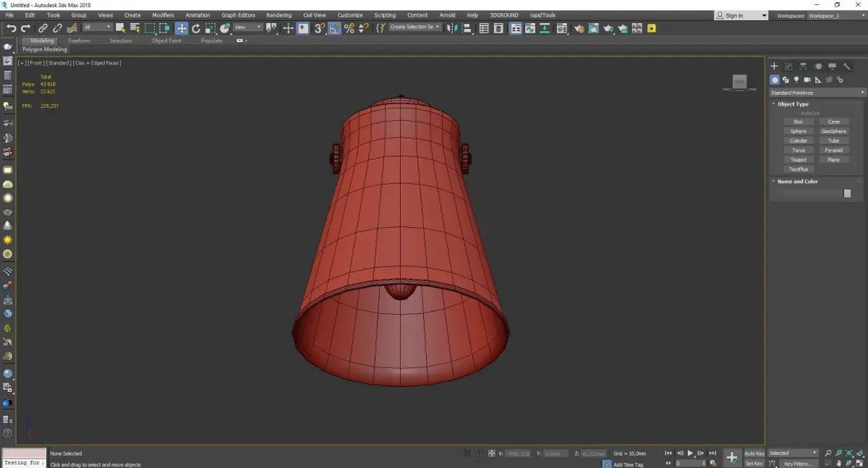Open the Modify panel tab icon

coord(788,67)
